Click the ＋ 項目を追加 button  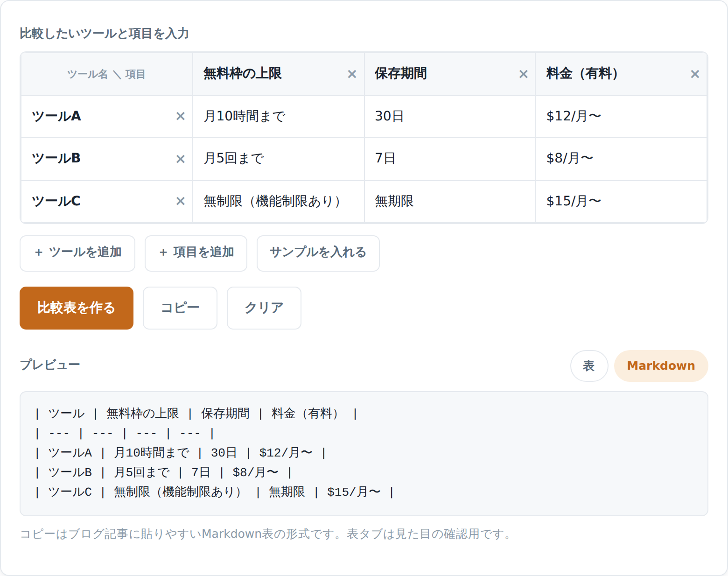pos(196,253)
